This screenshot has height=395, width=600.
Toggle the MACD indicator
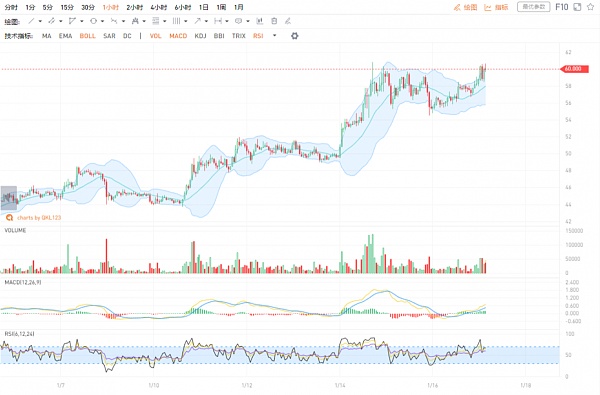pyautogui.click(x=178, y=36)
